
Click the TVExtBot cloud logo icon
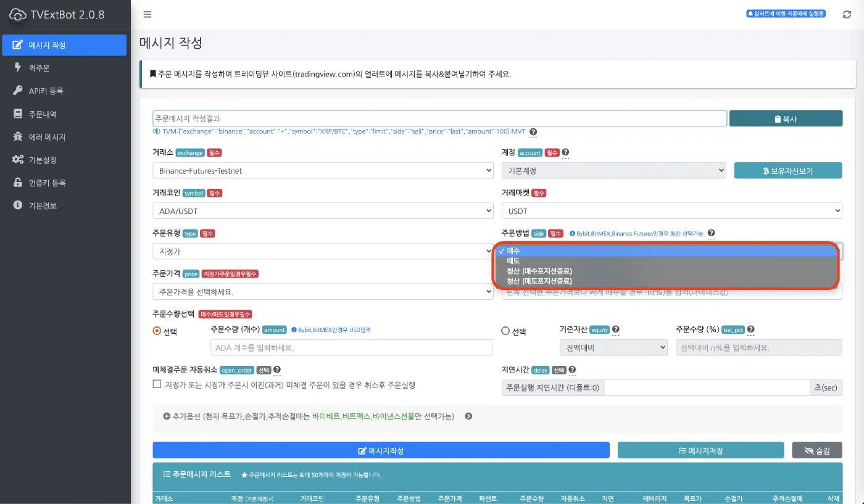pyautogui.click(x=18, y=14)
